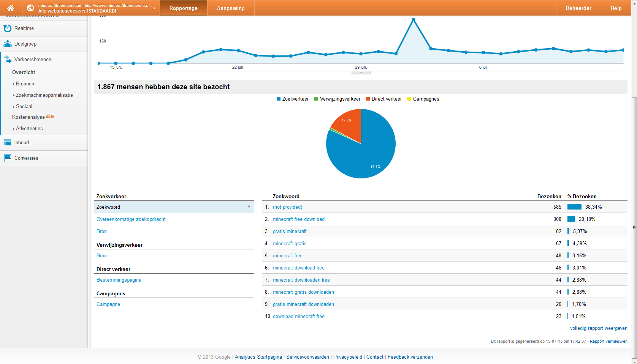
Task: Open the Inhoud page icon
Action: click(7, 142)
